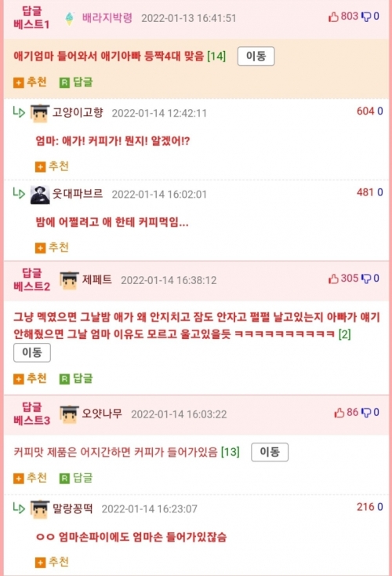The width and height of the screenshot is (392, 576).
Task: Click 고양이고향 user avatar
Action: (40, 113)
